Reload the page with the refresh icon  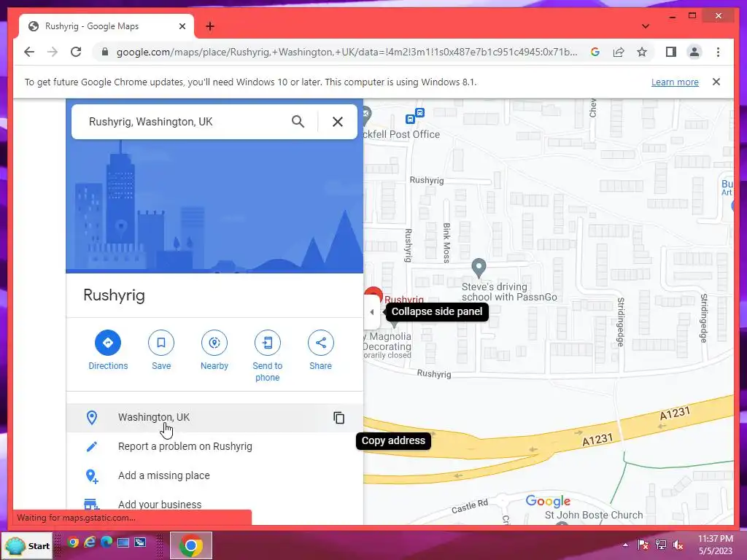(76, 52)
